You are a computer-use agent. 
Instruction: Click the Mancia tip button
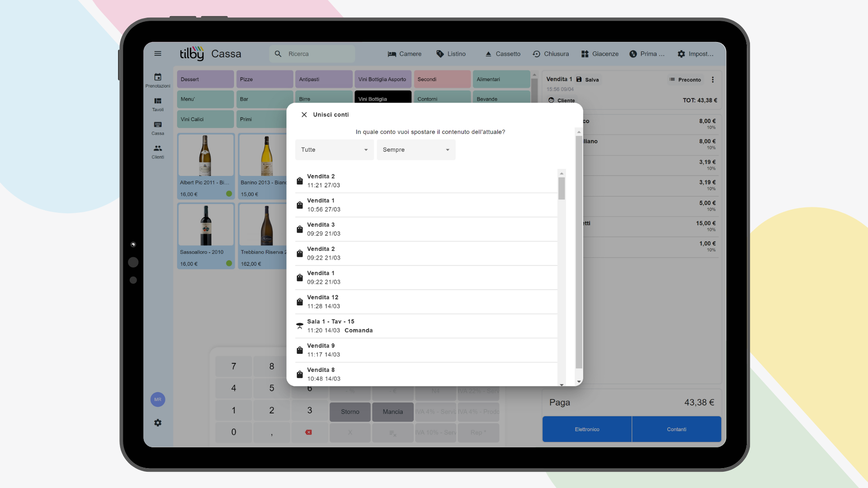point(392,412)
